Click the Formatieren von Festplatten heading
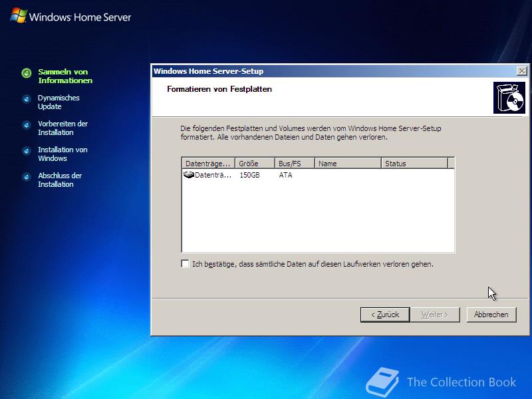Screen dimensions: 532x399 click(x=219, y=89)
